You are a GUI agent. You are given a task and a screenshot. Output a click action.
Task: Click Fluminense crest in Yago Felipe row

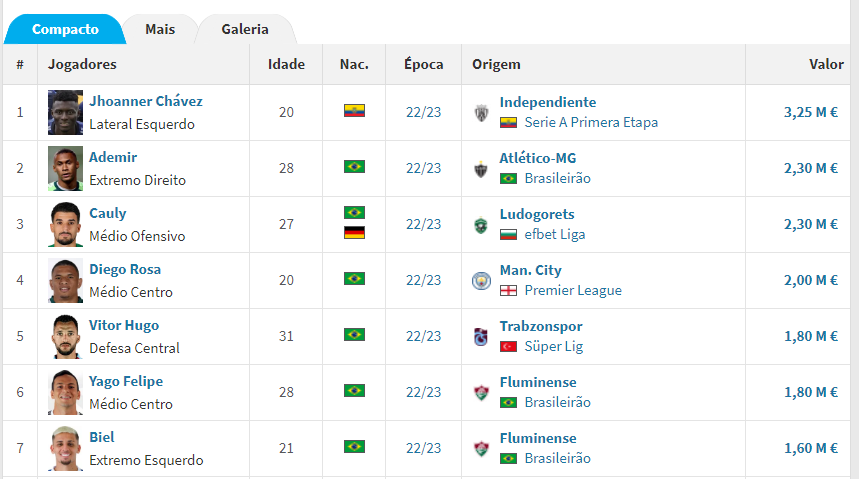coord(481,393)
